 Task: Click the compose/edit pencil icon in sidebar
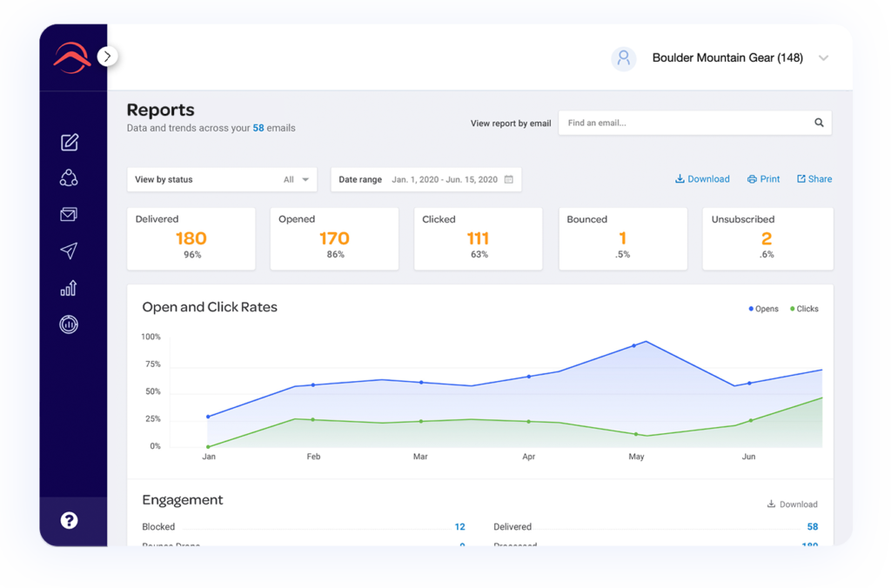click(x=70, y=143)
